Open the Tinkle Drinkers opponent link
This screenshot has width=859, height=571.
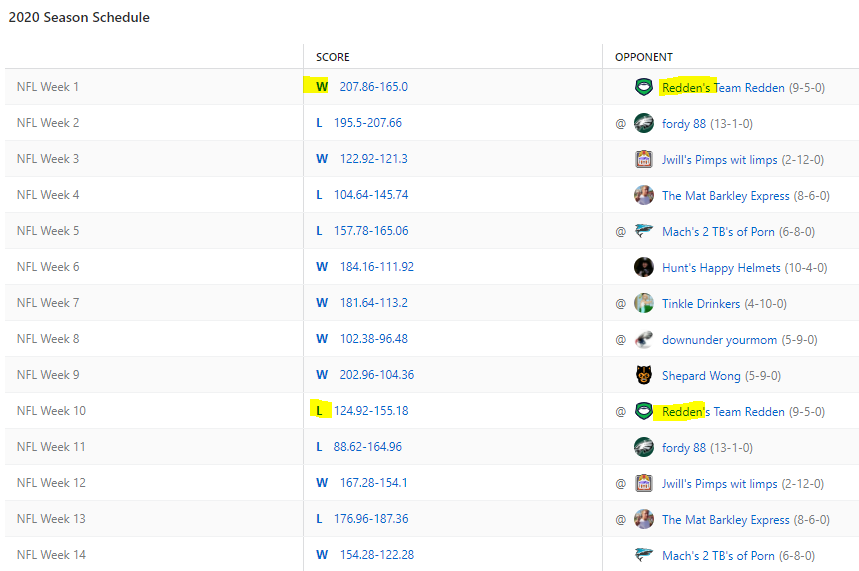click(x=701, y=303)
